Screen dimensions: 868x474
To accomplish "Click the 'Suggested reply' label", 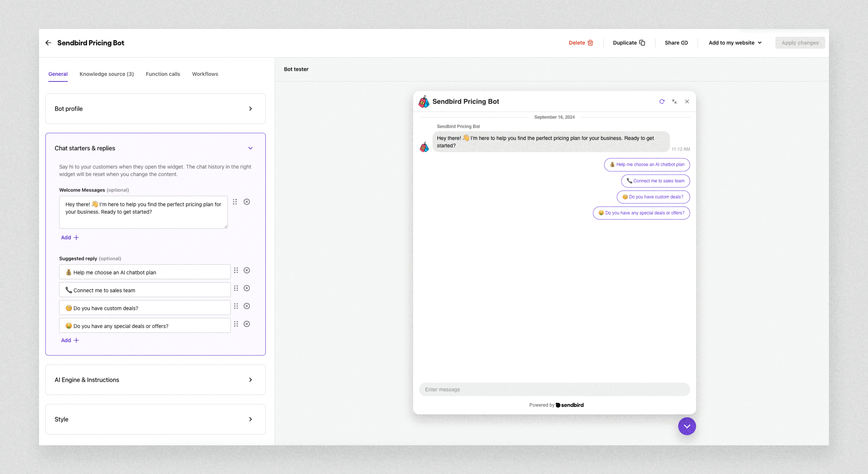I will [78, 259].
